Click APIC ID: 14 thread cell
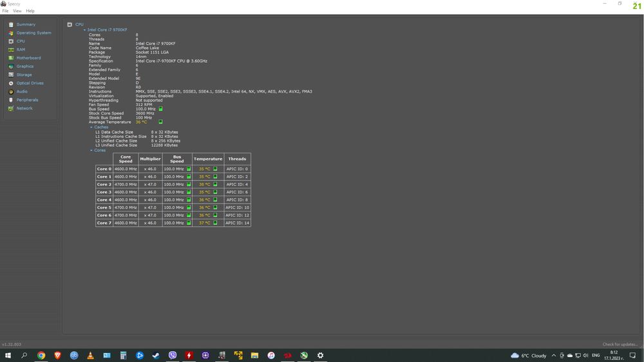This screenshot has width=644, height=362. tap(237, 223)
